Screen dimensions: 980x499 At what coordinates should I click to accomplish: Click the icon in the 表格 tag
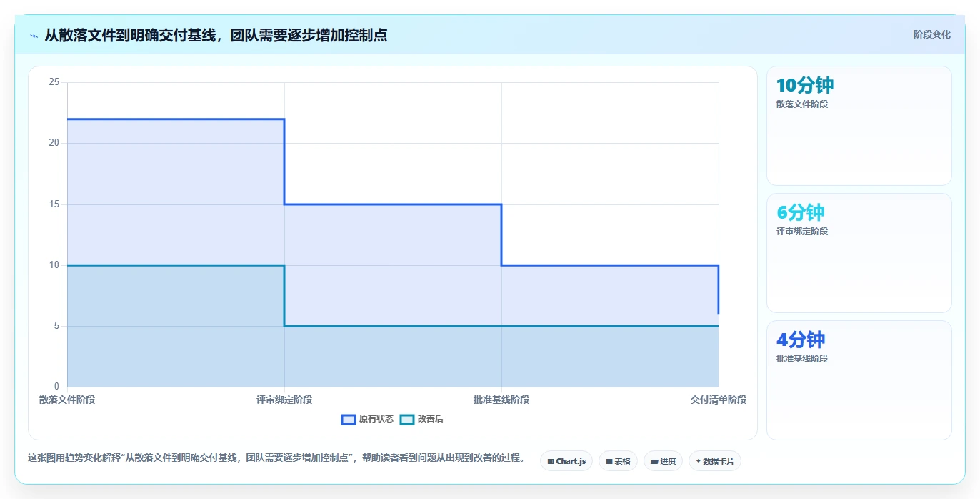click(x=609, y=462)
